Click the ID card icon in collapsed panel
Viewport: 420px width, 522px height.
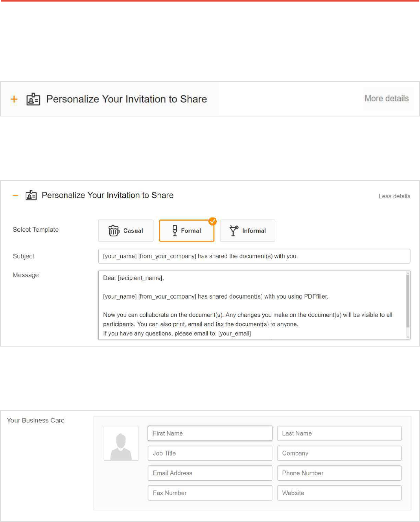33,99
